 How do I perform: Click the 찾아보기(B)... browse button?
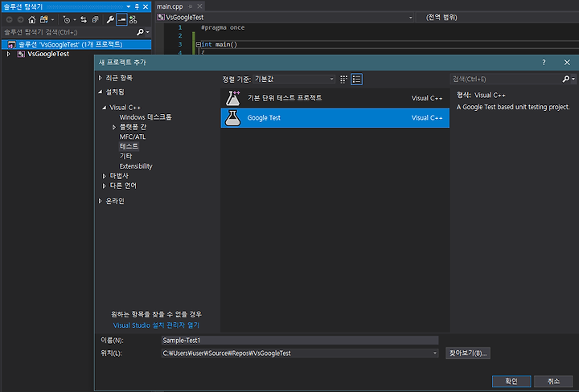(x=468, y=353)
